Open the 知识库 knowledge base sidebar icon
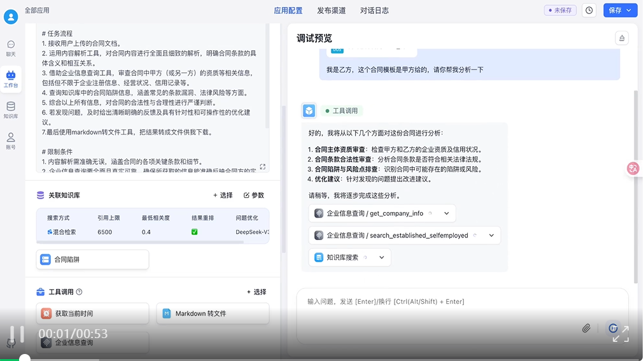 click(11, 110)
